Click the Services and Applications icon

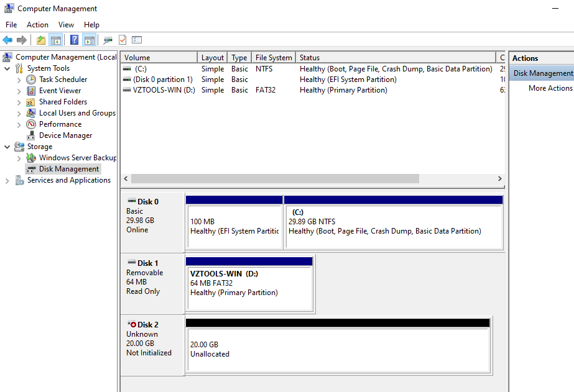[x=19, y=180]
